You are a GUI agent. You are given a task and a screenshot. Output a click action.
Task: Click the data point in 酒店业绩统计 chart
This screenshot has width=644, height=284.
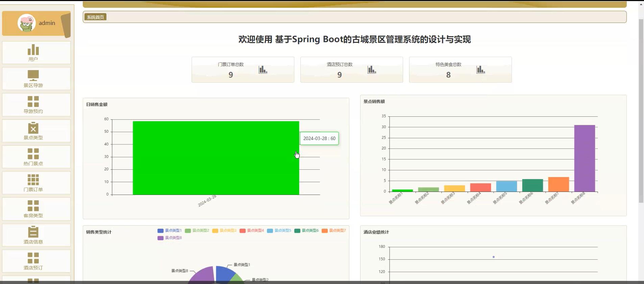(494, 257)
